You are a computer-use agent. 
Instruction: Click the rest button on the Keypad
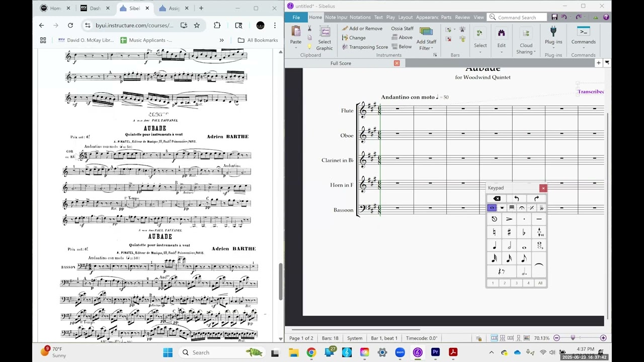click(x=502, y=271)
